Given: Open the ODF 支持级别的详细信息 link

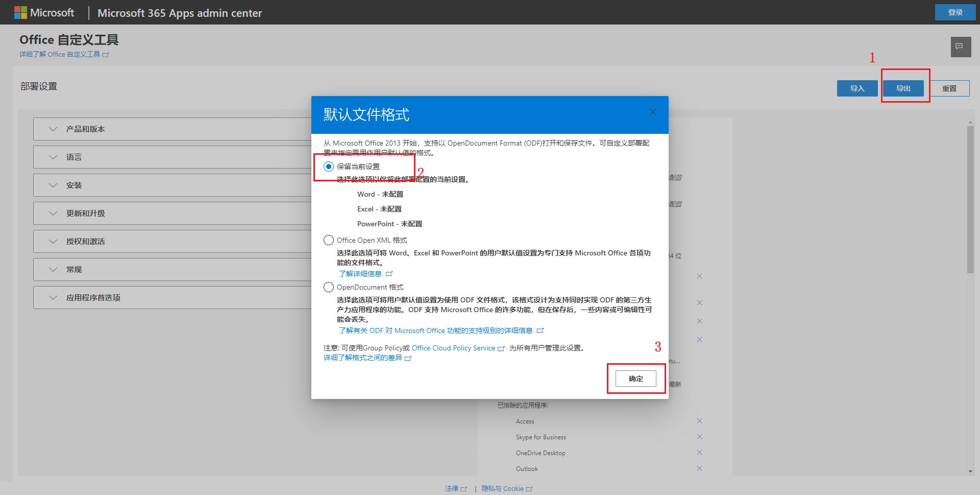Looking at the screenshot, I should pos(441,331).
